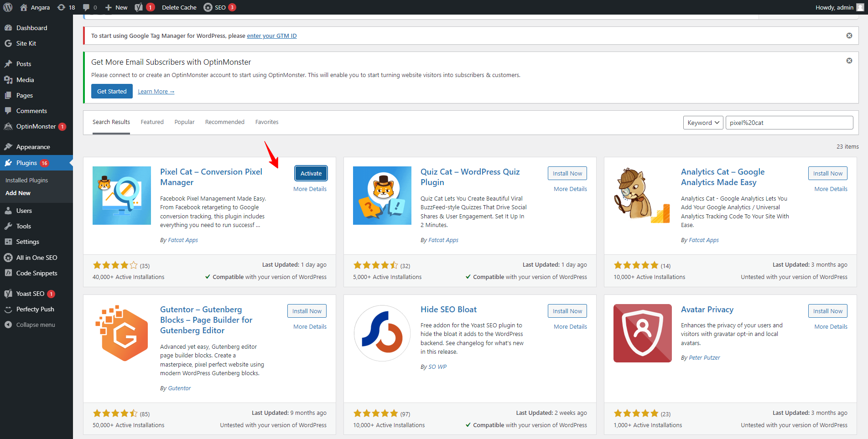Activate the Pixel Cat plugin
Image resolution: width=868 pixels, height=439 pixels.
pyautogui.click(x=311, y=173)
